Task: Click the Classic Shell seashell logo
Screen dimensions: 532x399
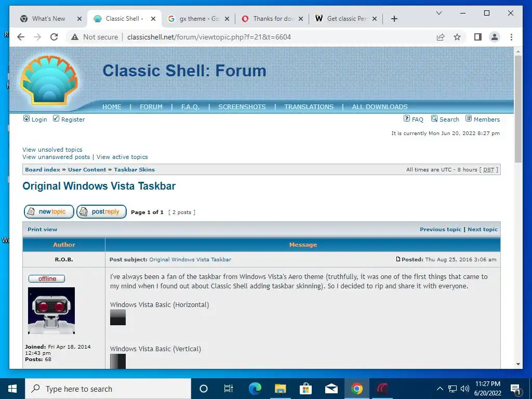Action: tap(49, 80)
